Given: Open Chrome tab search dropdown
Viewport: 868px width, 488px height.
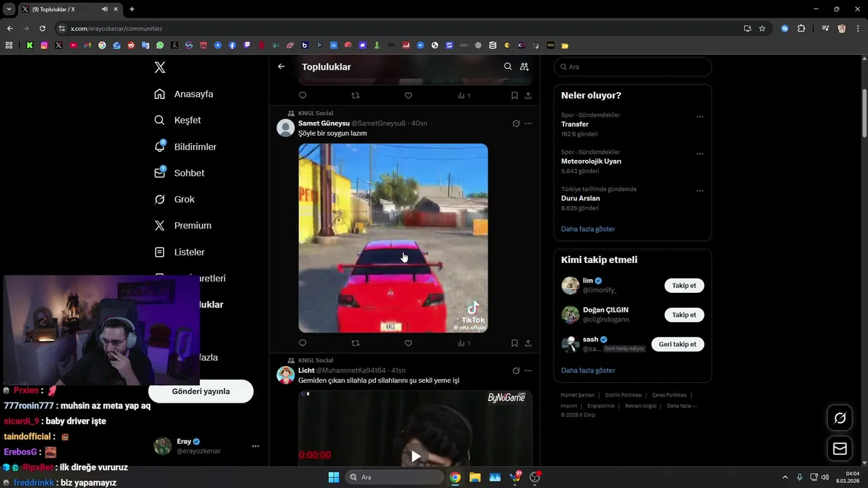Looking at the screenshot, I should pyautogui.click(x=9, y=9).
